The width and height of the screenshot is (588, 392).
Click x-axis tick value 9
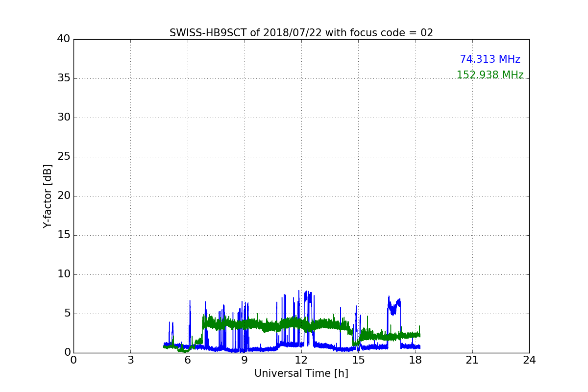click(245, 360)
